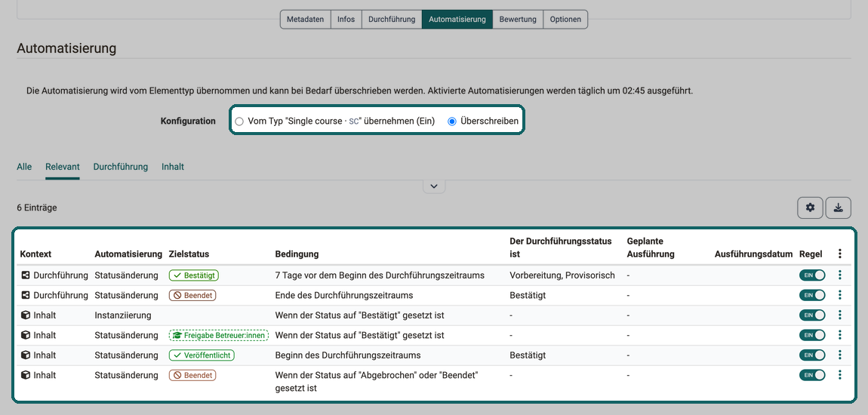Open the Bewertung tab

(x=518, y=20)
